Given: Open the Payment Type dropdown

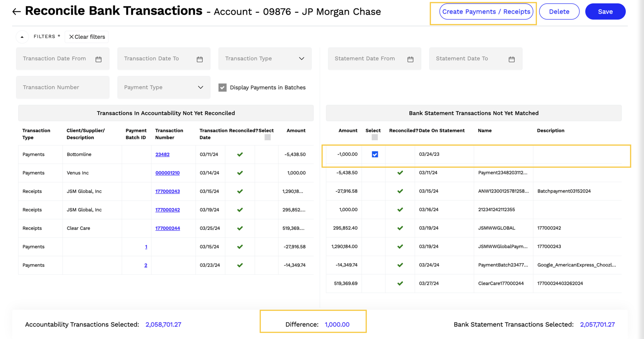Looking at the screenshot, I should click(x=163, y=87).
